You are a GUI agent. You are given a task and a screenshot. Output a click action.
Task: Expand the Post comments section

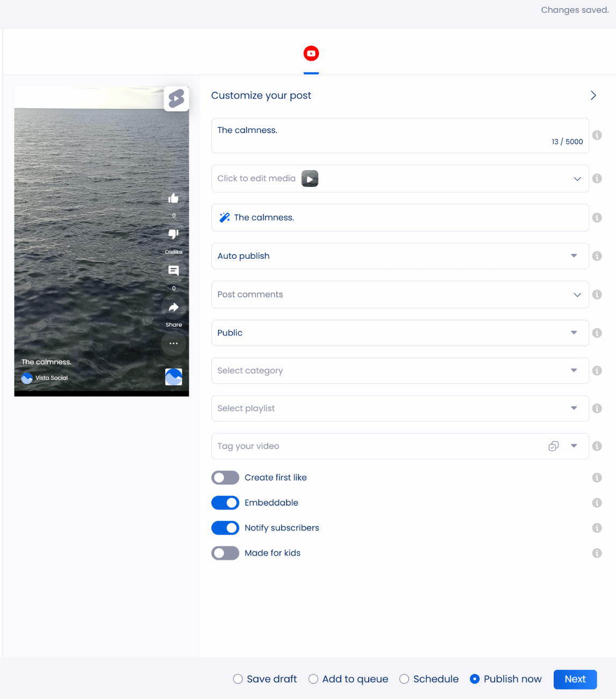(x=400, y=295)
